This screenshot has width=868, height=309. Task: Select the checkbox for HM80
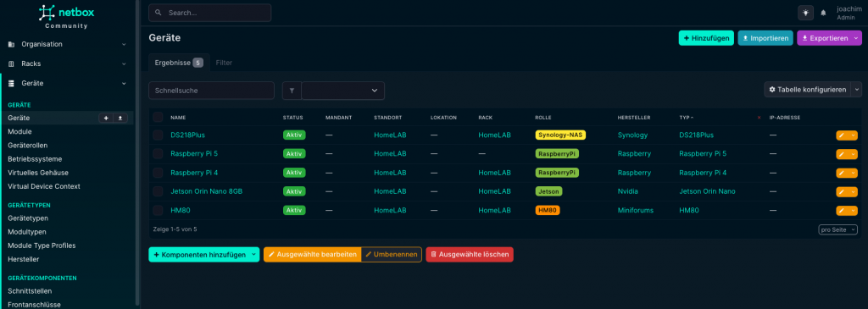pos(159,211)
